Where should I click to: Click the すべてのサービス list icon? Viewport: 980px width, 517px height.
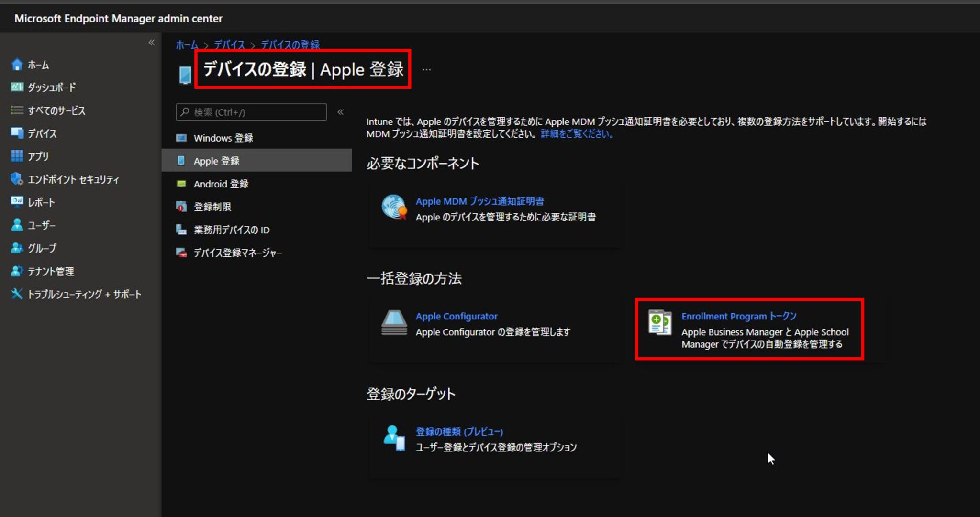(17, 110)
